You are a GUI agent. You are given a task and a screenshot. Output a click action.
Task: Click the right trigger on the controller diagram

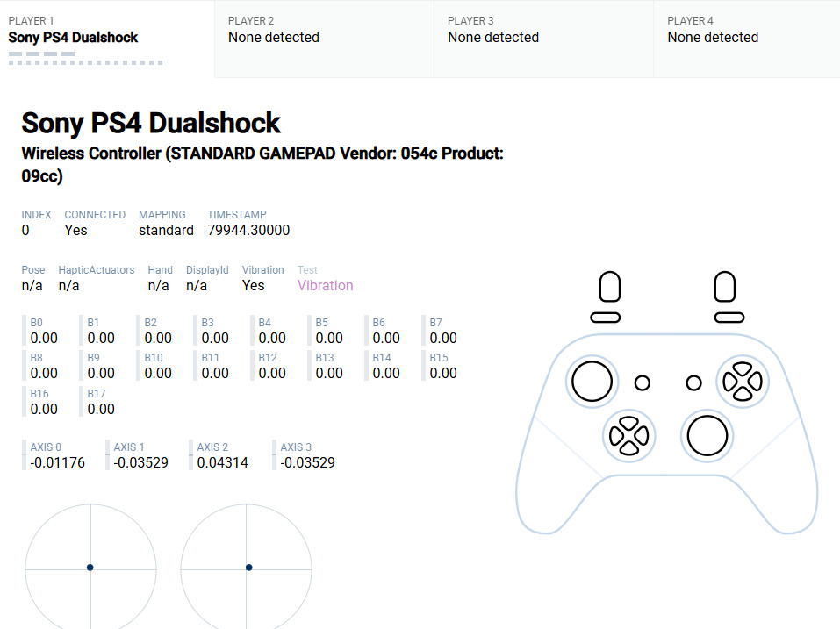(x=725, y=287)
